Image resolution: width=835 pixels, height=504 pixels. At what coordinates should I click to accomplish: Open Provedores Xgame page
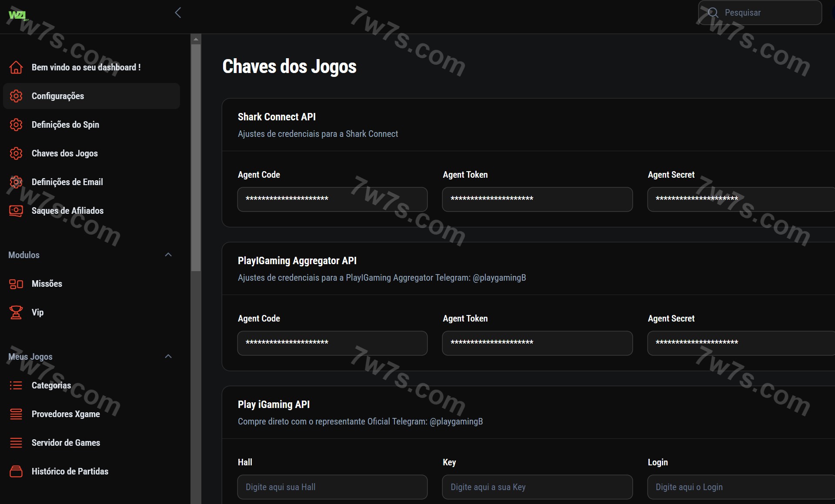66,414
